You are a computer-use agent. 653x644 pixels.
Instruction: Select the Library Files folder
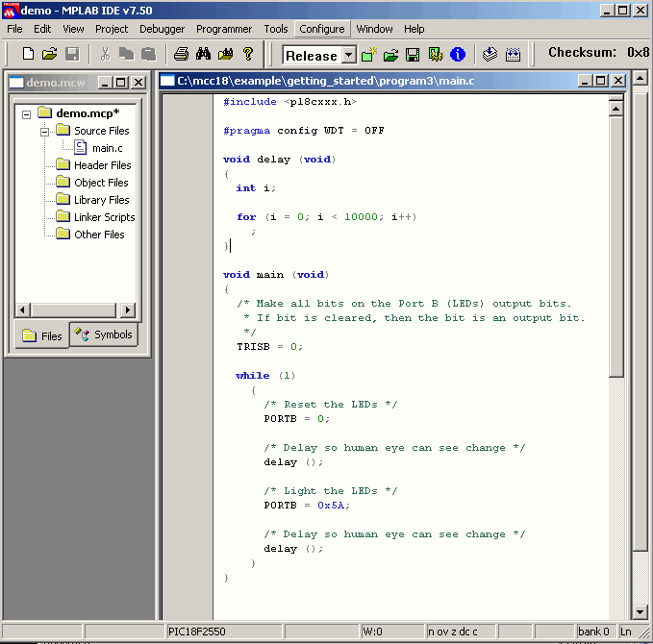tap(102, 200)
